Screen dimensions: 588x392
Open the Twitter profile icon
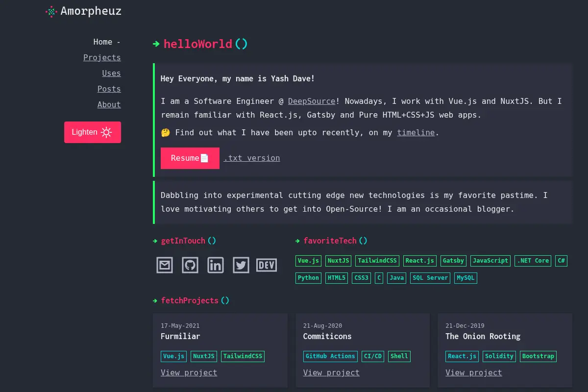pos(241,265)
